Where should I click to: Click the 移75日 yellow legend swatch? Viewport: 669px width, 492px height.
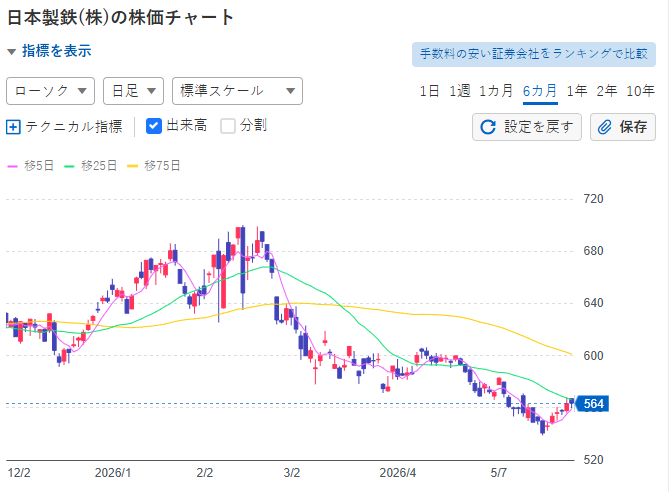(133, 166)
